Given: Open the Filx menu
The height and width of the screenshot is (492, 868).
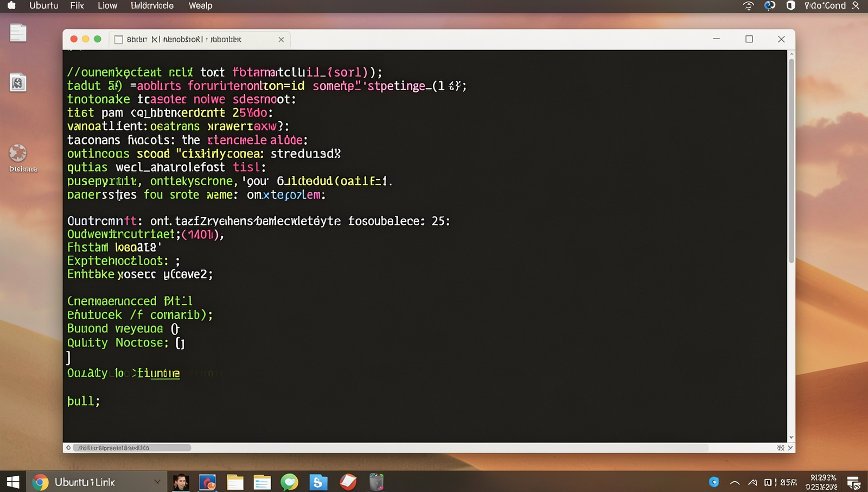Looking at the screenshot, I should [x=77, y=5].
